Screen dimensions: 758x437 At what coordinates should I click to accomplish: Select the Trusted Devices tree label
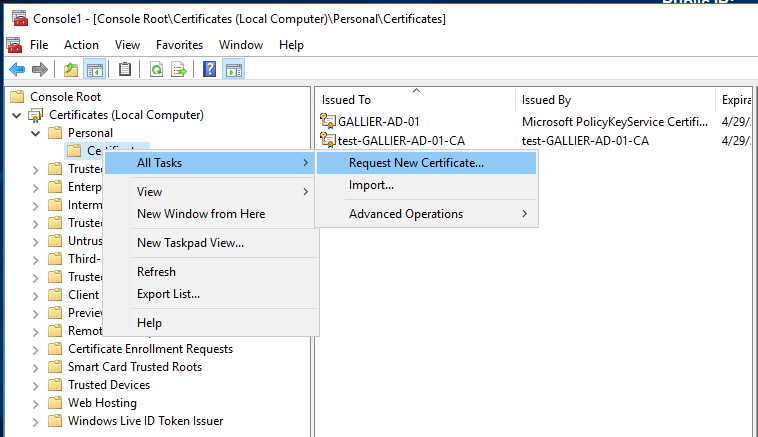click(x=109, y=385)
